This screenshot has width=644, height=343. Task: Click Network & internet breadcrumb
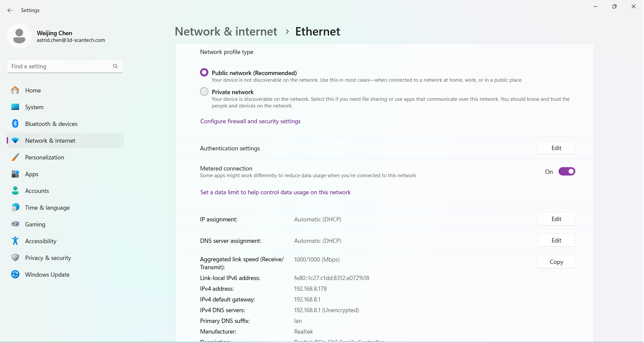point(226,31)
